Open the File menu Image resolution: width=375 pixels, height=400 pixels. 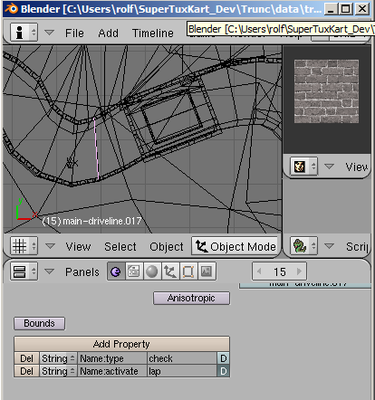tap(74, 33)
